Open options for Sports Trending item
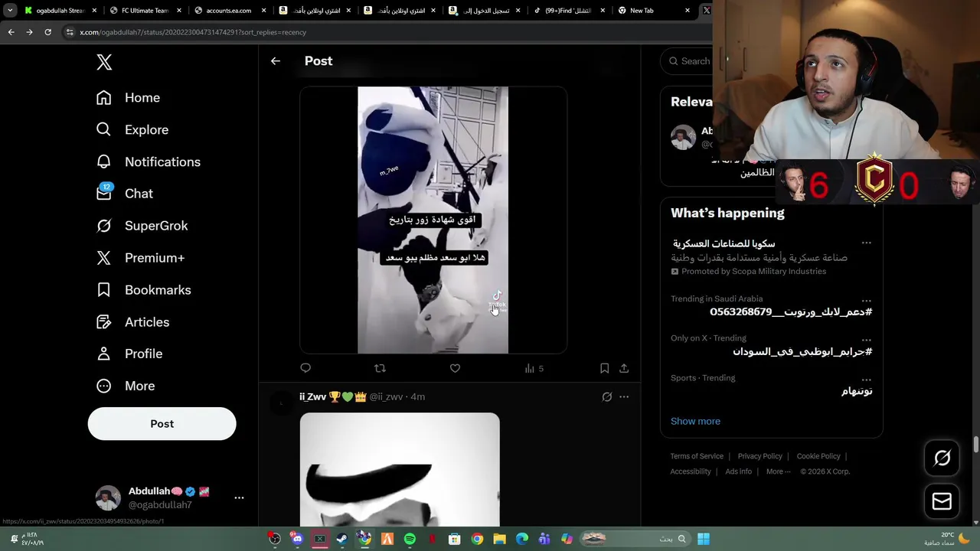The width and height of the screenshot is (980, 551). 866,380
